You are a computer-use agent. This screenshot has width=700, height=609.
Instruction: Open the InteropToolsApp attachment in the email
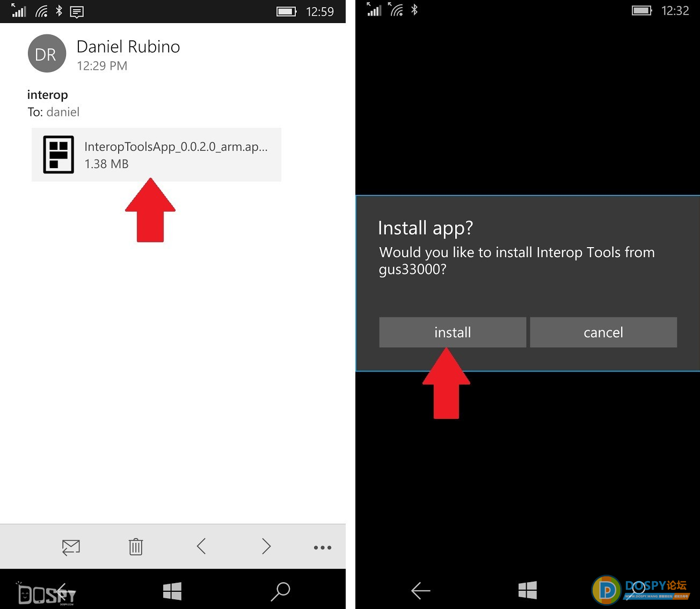[156, 155]
